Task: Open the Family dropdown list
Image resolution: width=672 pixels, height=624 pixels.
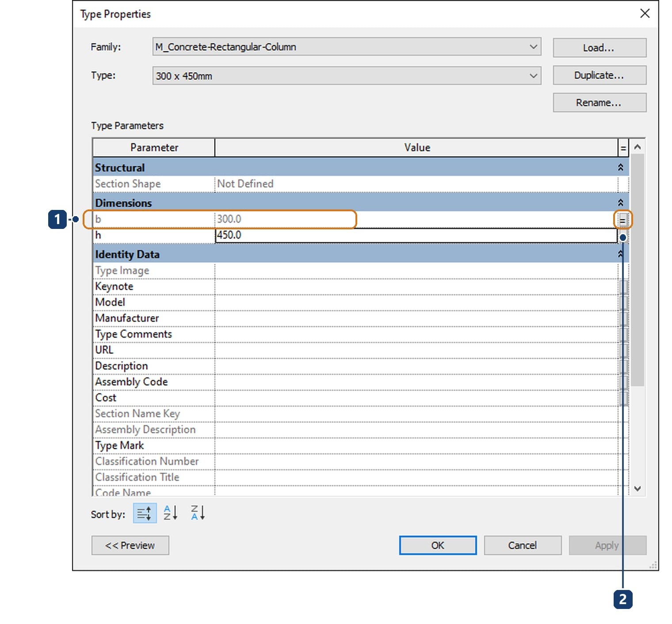Action: [347, 47]
